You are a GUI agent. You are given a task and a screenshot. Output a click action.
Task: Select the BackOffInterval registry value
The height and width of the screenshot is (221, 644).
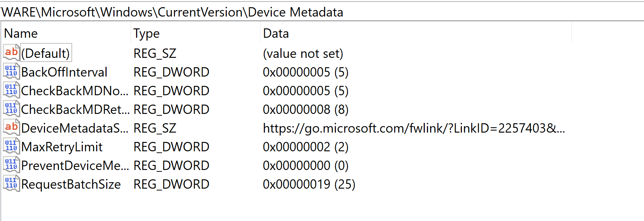pyautogui.click(x=64, y=72)
